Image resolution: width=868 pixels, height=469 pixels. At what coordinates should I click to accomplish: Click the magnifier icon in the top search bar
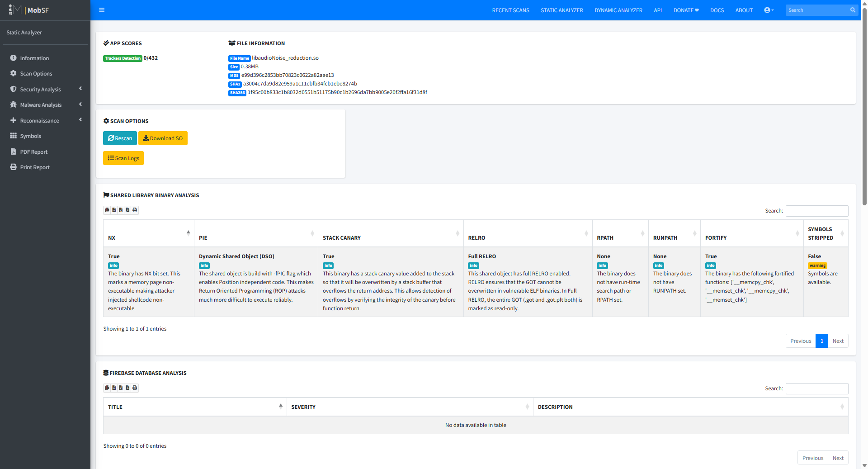[853, 10]
